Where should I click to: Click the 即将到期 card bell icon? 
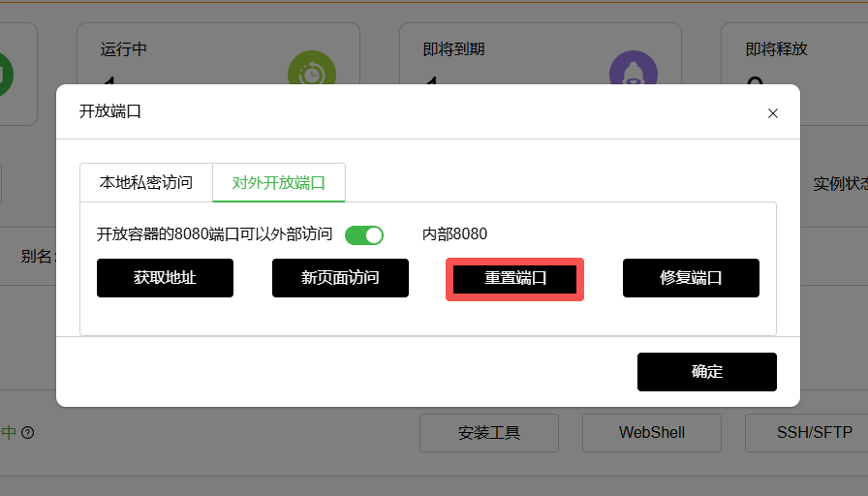(634, 68)
